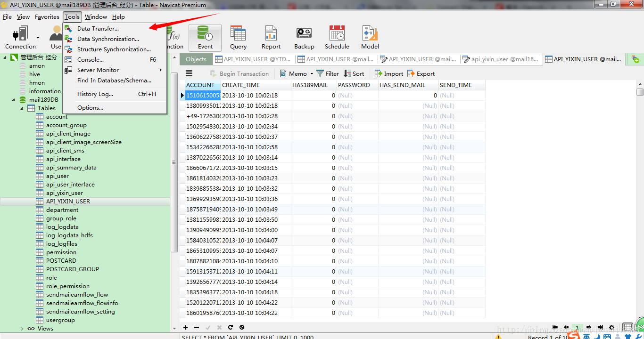
Task: Open the Report toolbar button
Action: (x=271, y=38)
